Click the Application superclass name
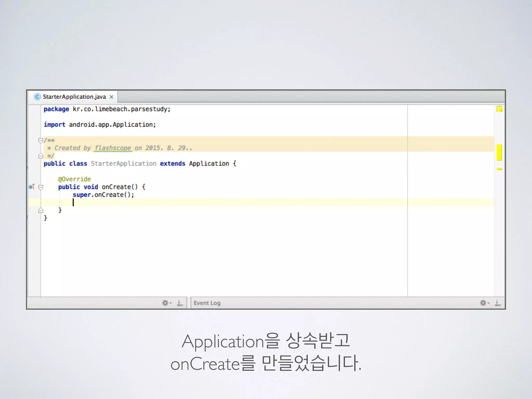 click(x=209, y=164)
